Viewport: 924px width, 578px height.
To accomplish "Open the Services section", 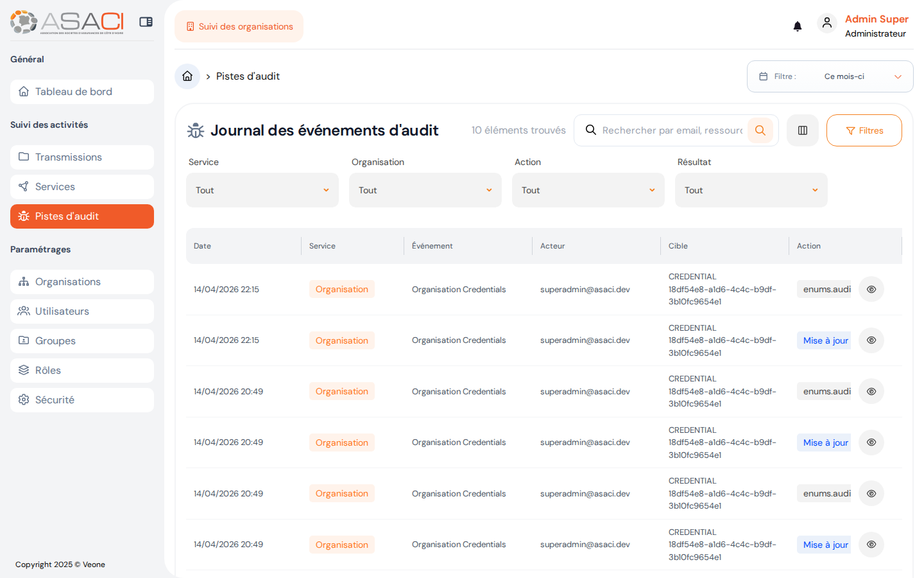I will [81, 186].
